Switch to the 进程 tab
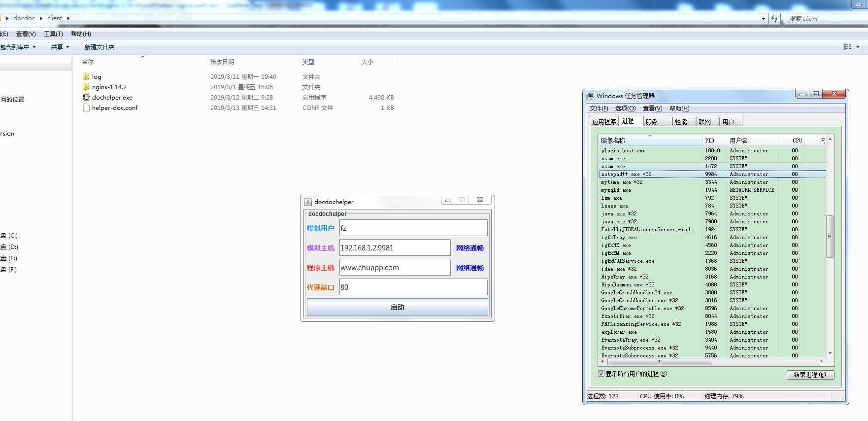Screen dimensions: 868x421 [x=630, y=121]
